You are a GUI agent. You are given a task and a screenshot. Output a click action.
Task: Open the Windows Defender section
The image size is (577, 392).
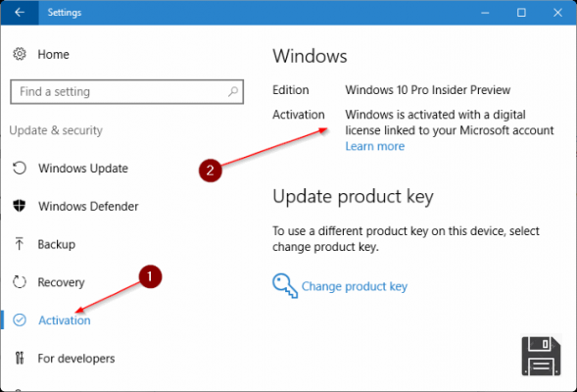[88, 206]
